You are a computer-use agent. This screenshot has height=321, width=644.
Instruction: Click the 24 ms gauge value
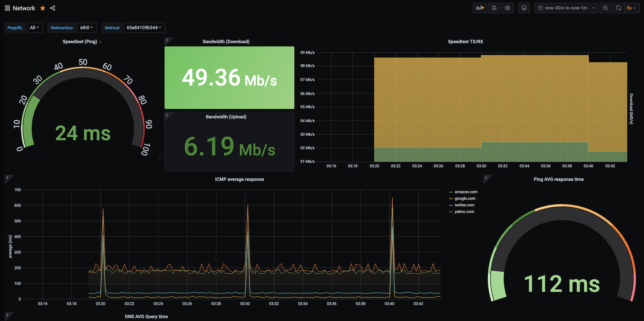[83, 133]
